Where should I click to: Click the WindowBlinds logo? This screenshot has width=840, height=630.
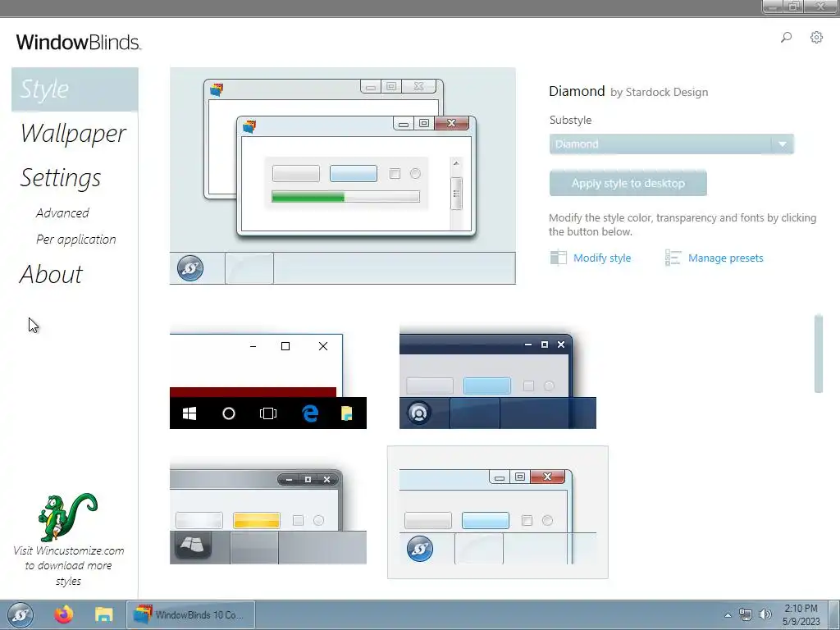click(79, 42)
